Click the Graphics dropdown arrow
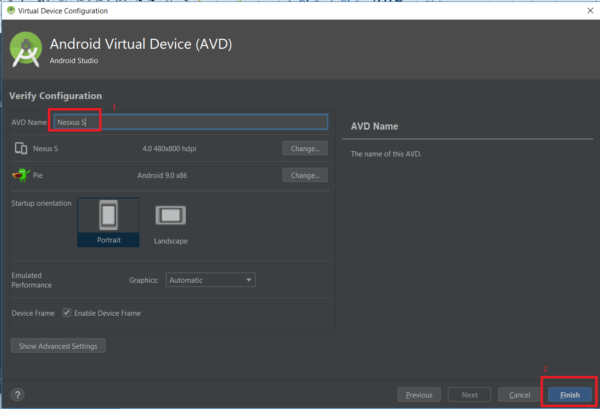Image resolution: width=600 pixels, height=409 pixels. pyautogui.click(x=249, y=280)
